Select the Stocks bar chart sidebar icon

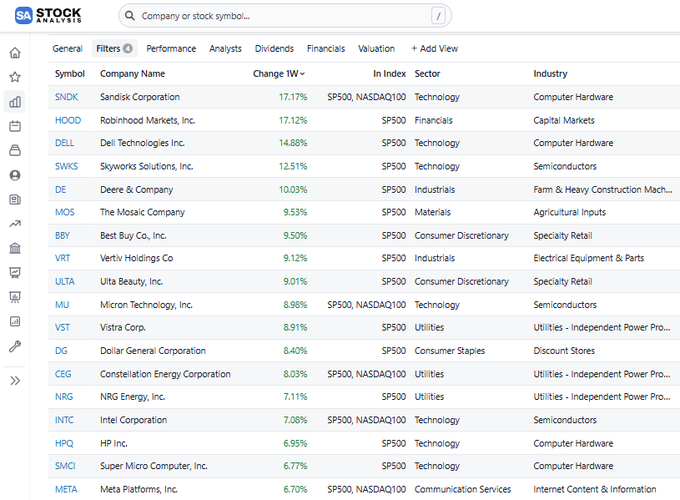pyautogui.click(x=15, y=102)
